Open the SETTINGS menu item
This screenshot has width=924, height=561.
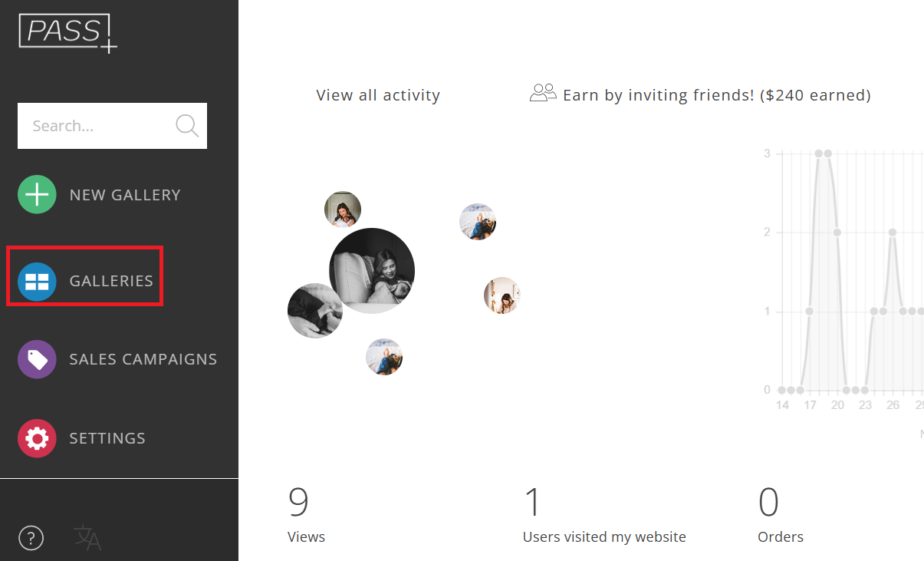click(107, 438)
